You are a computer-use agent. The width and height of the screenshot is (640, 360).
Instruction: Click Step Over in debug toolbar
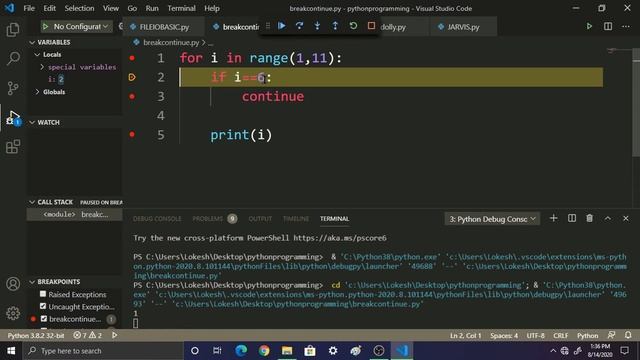point(300,26)
